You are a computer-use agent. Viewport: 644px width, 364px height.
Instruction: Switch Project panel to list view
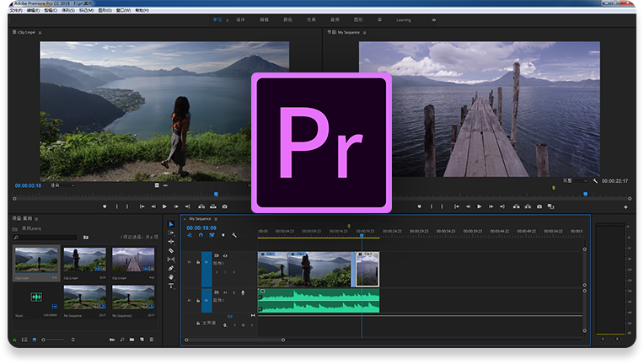[x=24, y=340]
